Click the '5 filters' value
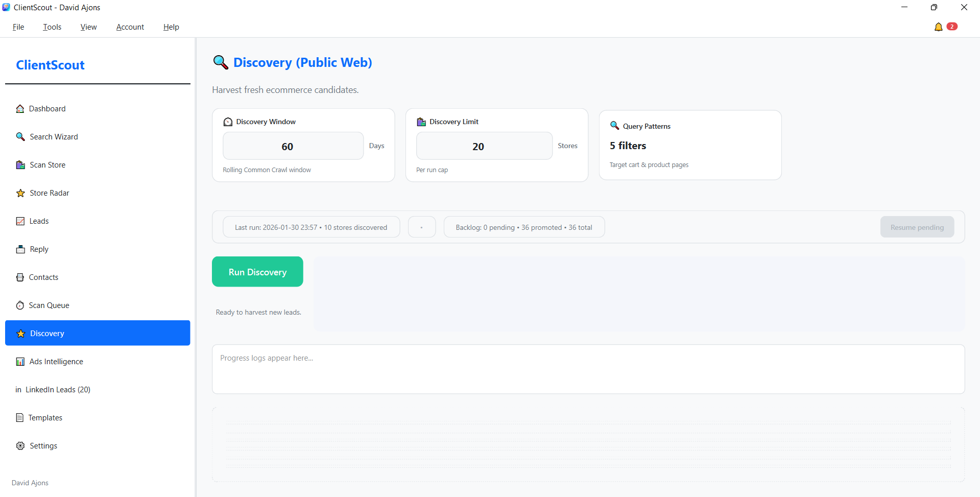Viewport: 980px width, 497px height. click(628, 146)
